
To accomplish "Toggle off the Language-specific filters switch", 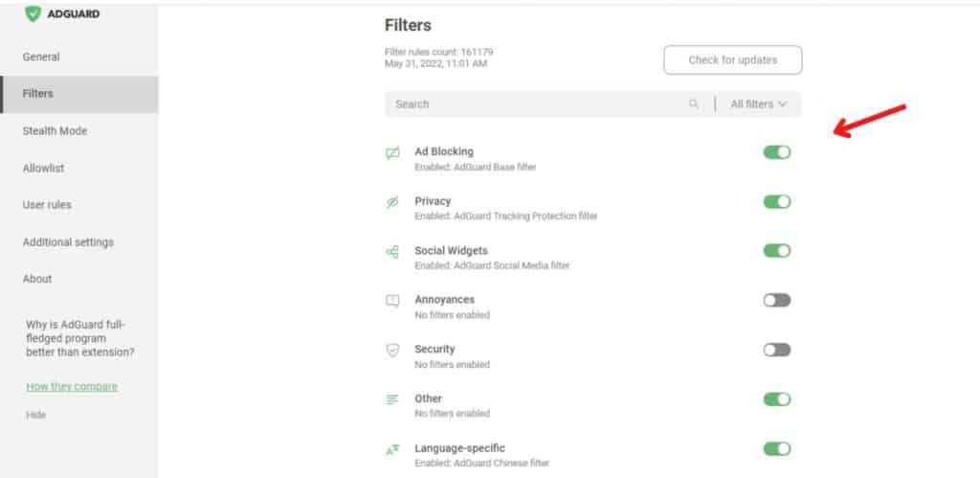I will tap(776, 448).
